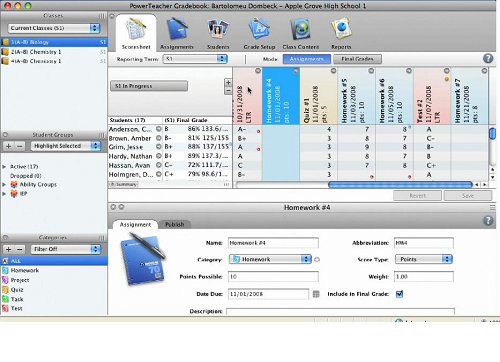Viewport: 500px width, 362px height.
Task: Click the circle button atop Homework #7 column
Action: (484, 71)
